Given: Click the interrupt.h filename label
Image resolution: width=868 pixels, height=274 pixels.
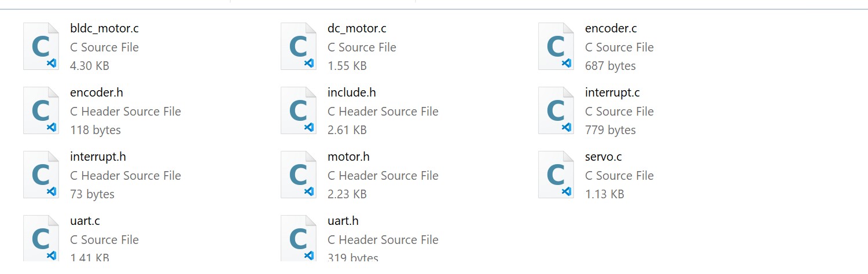Looking at the screenshot, I should pyautogui.click(x=98, y=157).
